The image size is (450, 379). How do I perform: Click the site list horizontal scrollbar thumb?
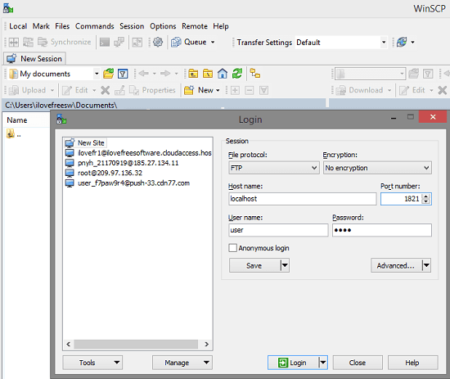coord(136,344)
